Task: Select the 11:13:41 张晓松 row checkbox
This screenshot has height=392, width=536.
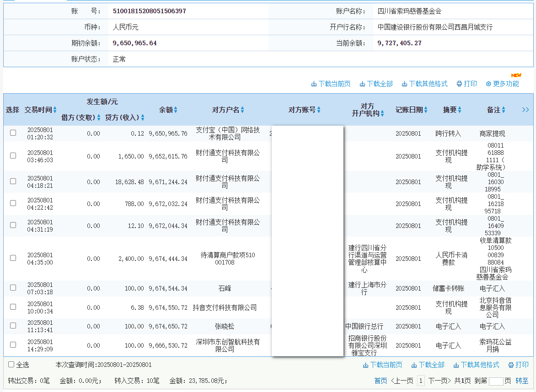Action: pyautogui.click(x=13, y=325)
